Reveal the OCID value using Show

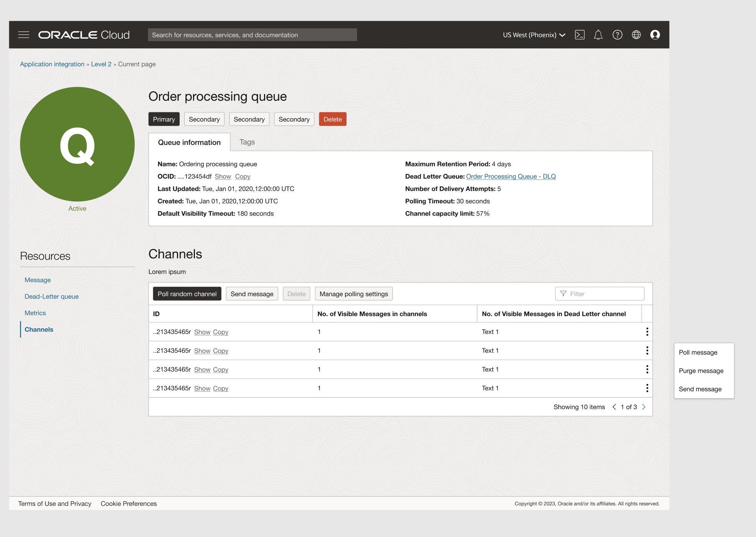tap(223, 176)
